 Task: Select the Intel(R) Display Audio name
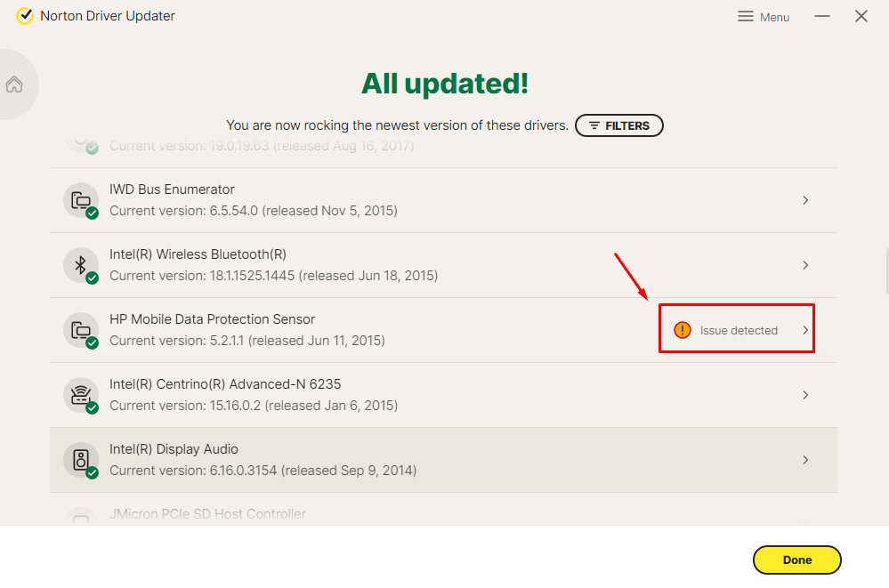coord(174,449)
